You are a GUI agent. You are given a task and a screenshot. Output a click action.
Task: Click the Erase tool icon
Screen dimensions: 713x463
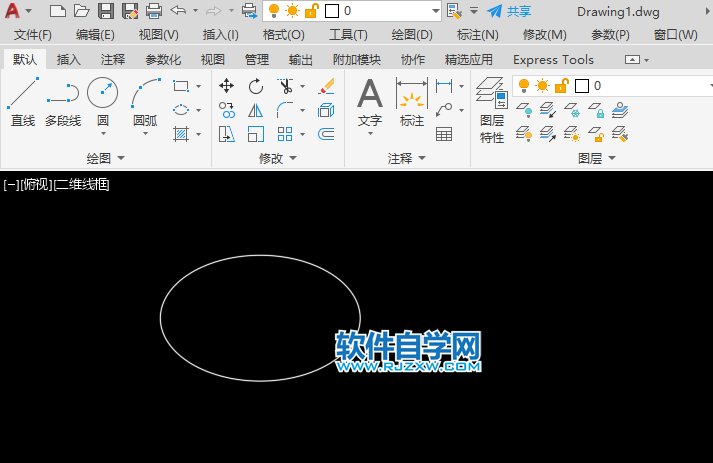326,86
